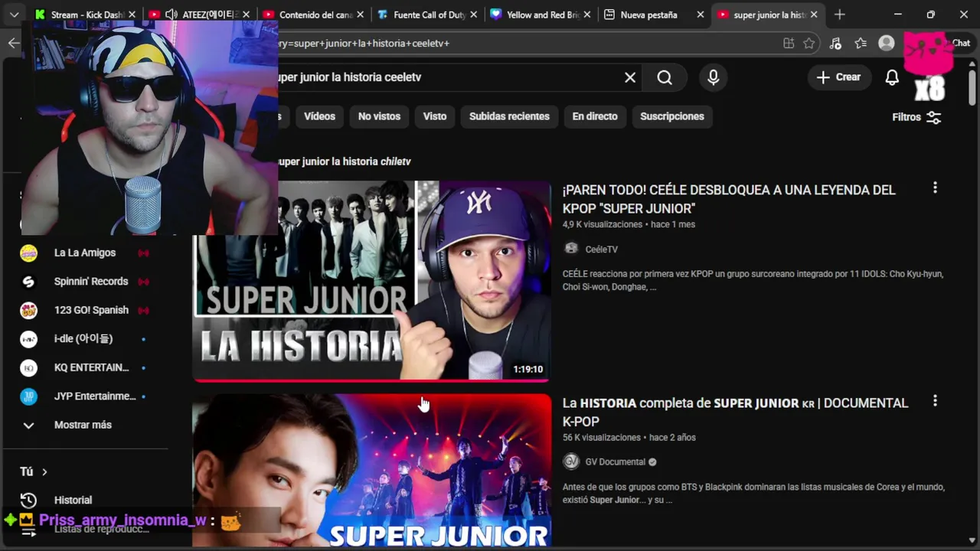
Task: Go back with browser back arrow
Action: 14,43
